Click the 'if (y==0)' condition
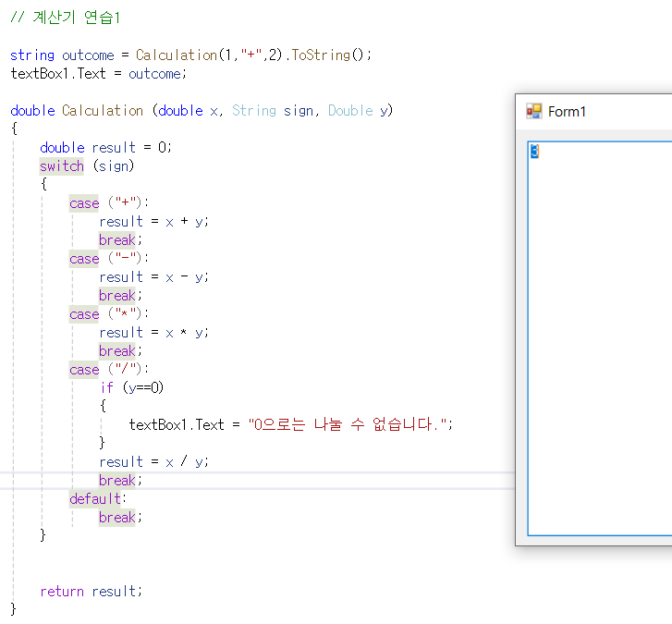The width and height of the screenshot is (672, 624). click(x=132, y=387)
